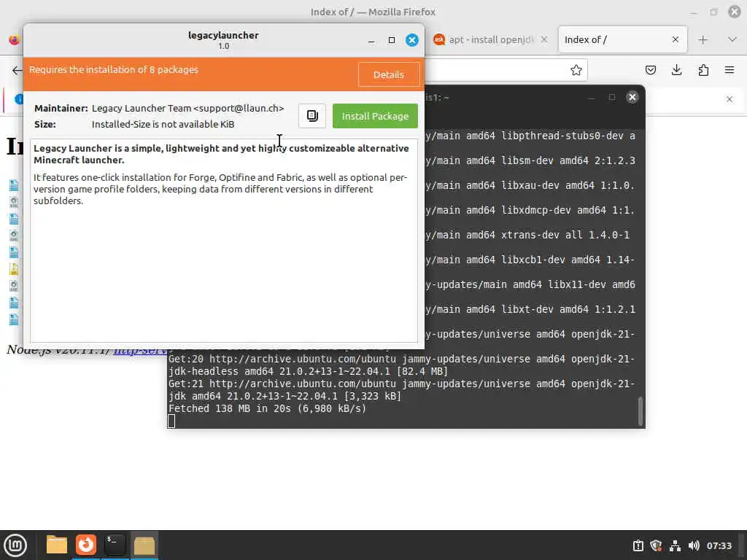Viewport: 747px width, 560px height.
Task: Open the shield security tray icon
Action: 656,545
